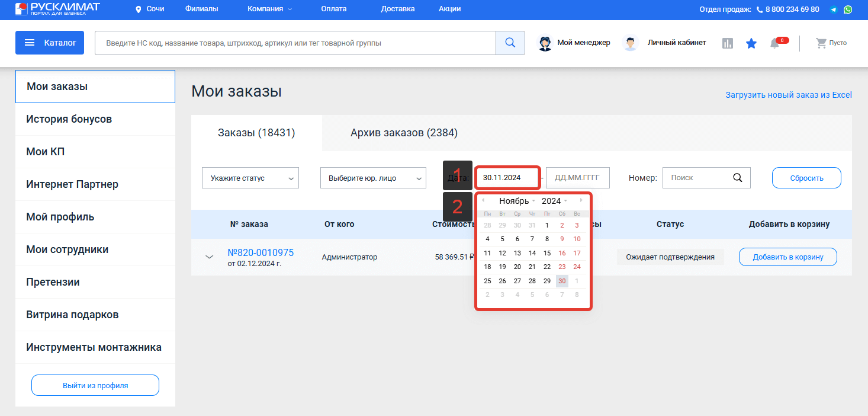This screenshot has height=416, width=868.
Task: Open Филиалы in top menu
Action: 201,9
